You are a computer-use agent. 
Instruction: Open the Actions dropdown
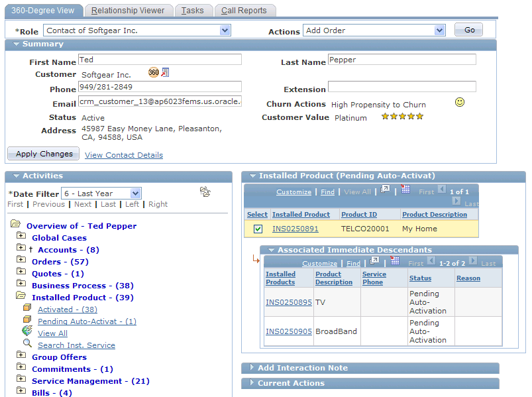[440, 30]
